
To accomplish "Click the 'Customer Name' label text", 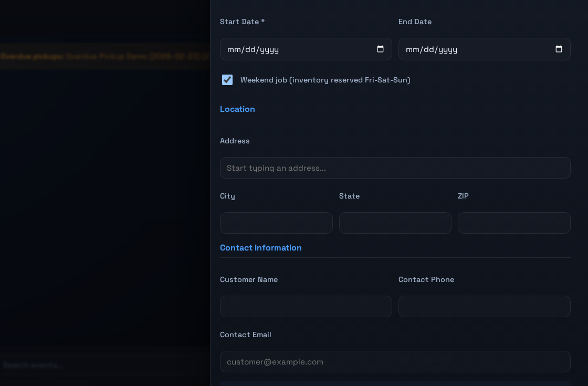I will point(249,279).
